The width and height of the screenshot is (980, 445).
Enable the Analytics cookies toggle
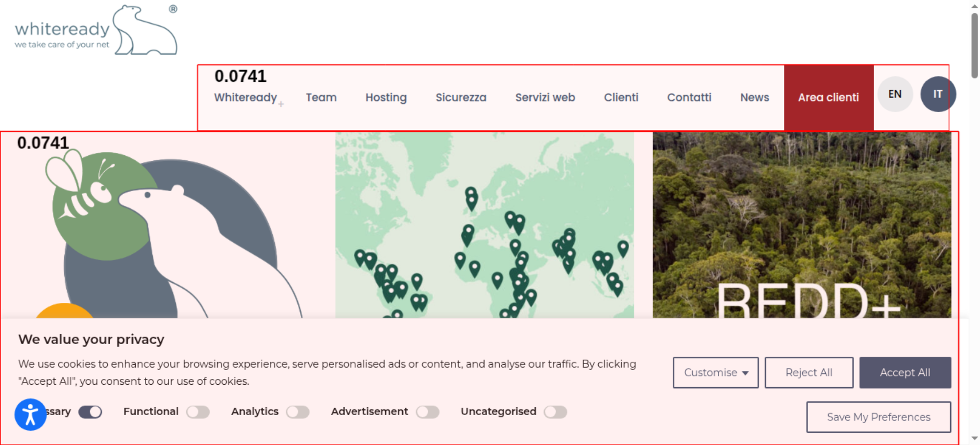pyautogui.click(x=298, y=412)
